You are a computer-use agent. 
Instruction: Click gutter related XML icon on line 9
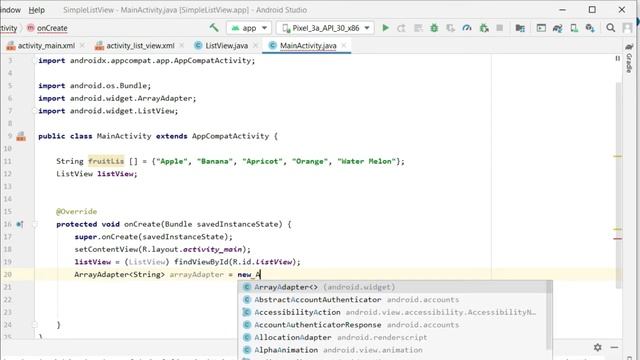tap(21, 136)
